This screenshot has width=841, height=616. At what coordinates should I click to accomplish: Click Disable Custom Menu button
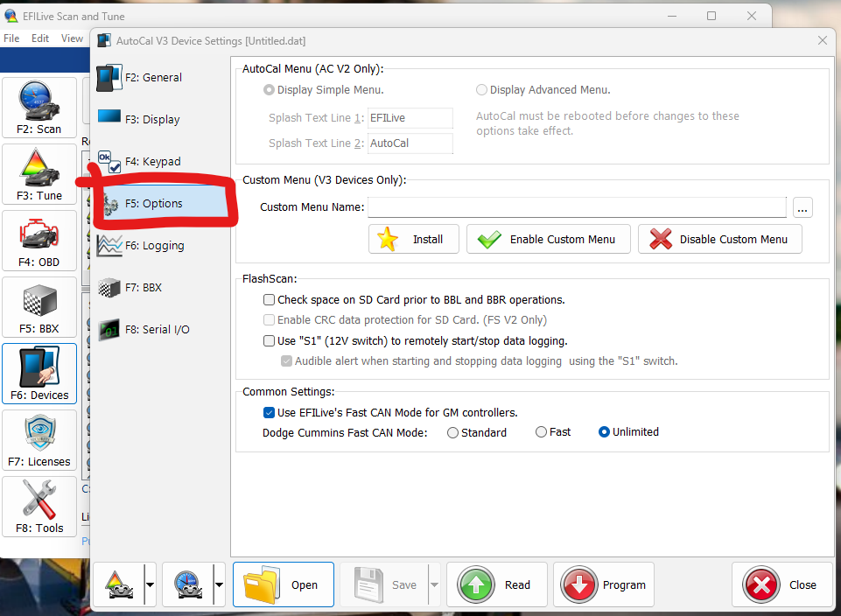tap(719, 239)
